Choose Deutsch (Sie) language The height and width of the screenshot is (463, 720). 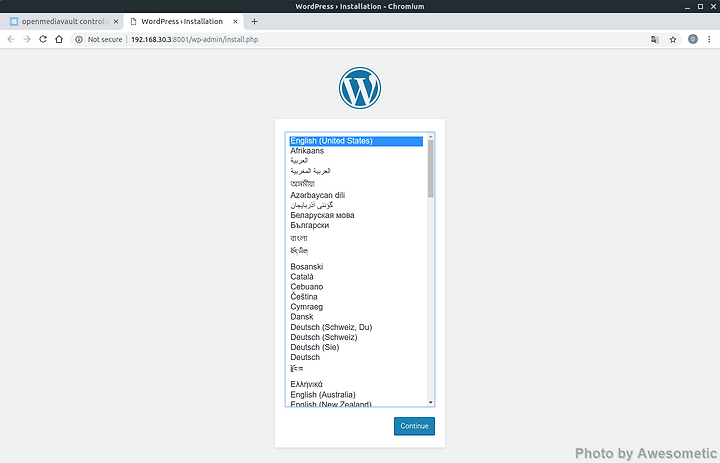[x=356, y=347]
